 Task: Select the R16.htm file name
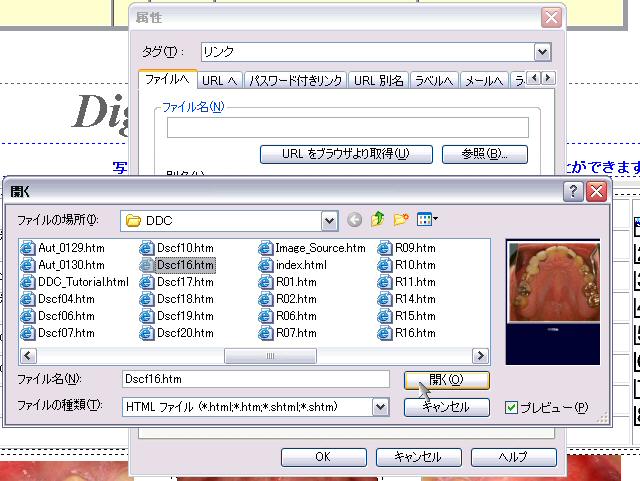[x=415, y=333]
